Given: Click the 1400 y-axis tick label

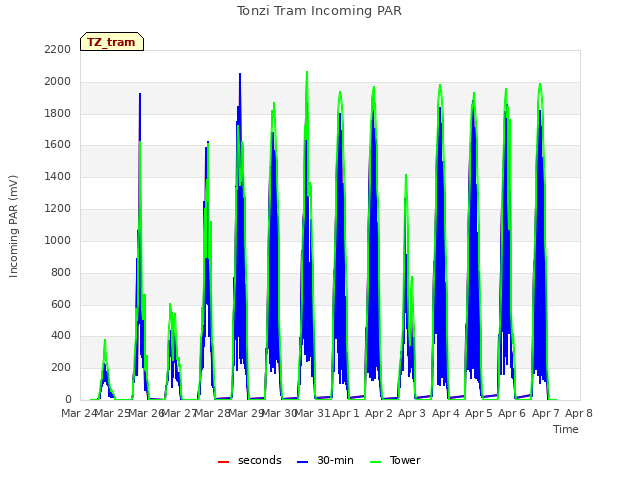Looking at the screenshot, I should click(x=58, y=177).
